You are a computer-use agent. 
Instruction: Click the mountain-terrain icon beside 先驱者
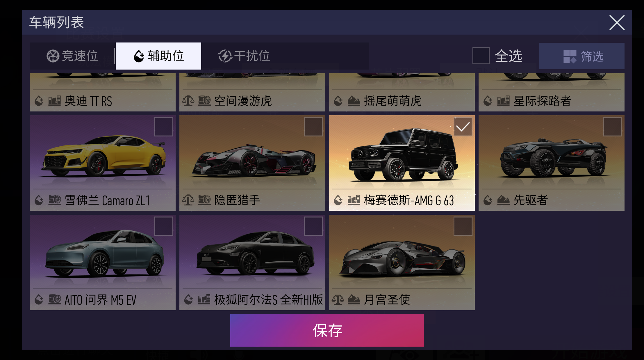point(503,200)
